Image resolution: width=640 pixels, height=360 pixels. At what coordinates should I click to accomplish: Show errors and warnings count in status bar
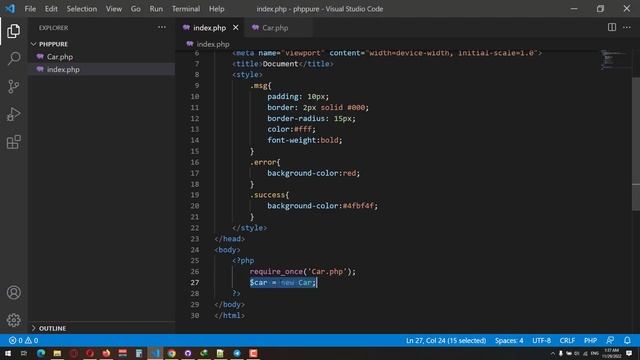tap(23, 340)
